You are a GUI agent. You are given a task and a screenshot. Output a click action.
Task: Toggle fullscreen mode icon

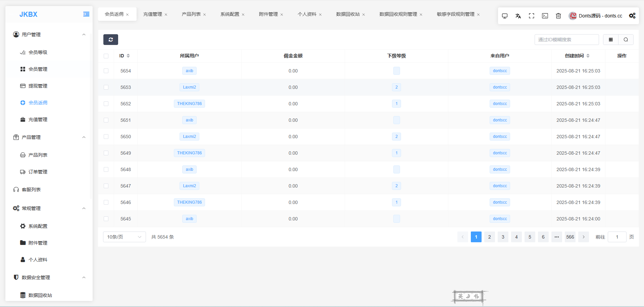click(x=531, y=16)
